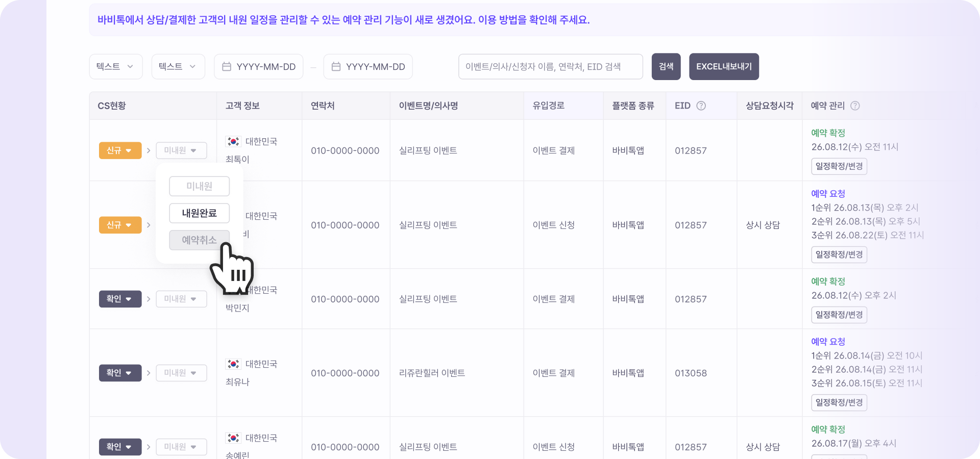Open the 미내원 dropdown in first row
Viewport: 980px width, 459px height.
(181, 150)
